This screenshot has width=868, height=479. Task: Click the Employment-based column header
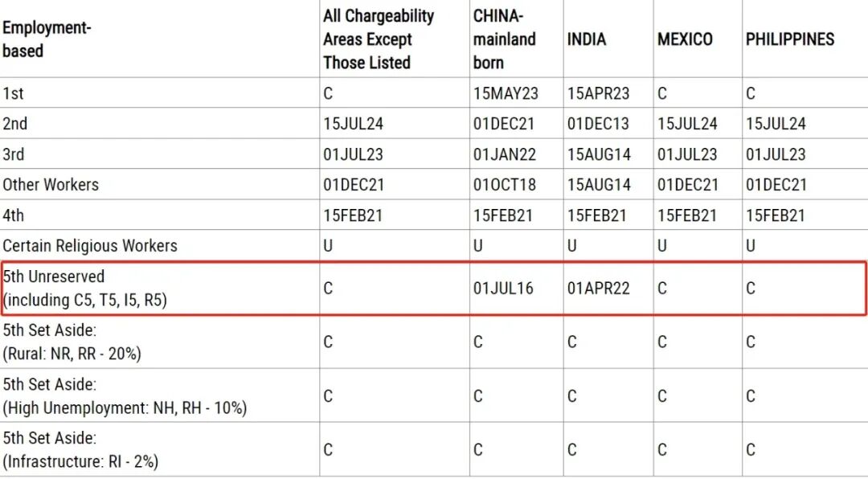click(47, 39)
